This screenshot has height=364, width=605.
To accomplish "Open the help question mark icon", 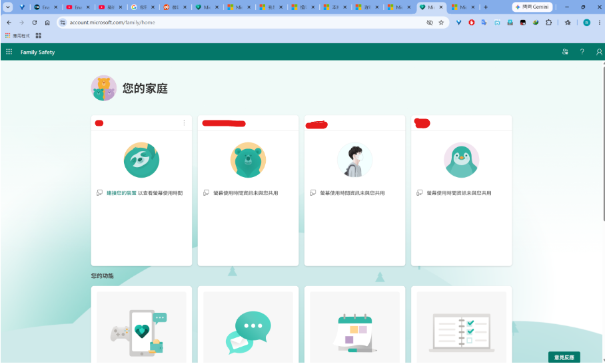I will pyautogui.click(x=582, y=52).
